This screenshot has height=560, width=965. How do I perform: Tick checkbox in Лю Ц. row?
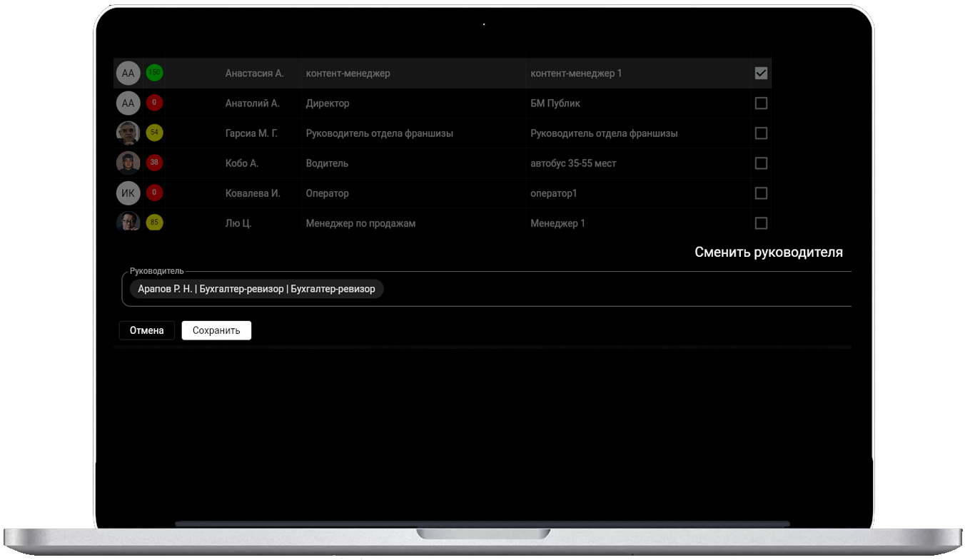point(761,223)
